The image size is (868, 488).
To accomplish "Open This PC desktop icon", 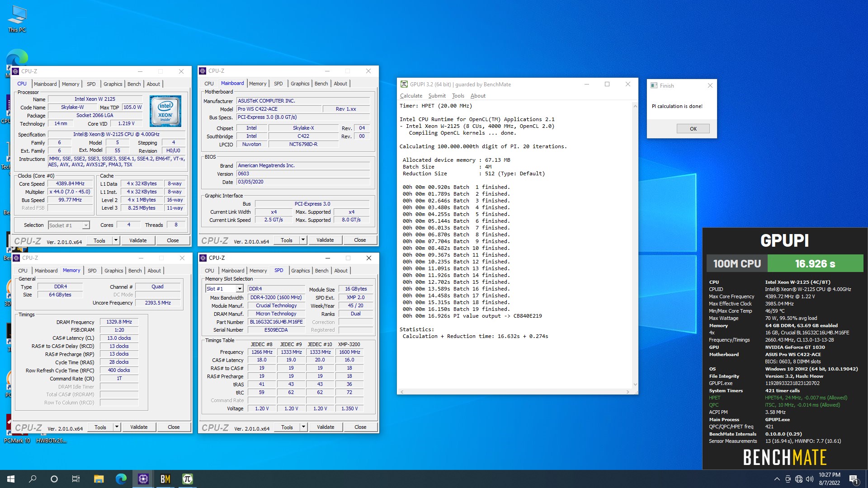I will click(17, 19).
